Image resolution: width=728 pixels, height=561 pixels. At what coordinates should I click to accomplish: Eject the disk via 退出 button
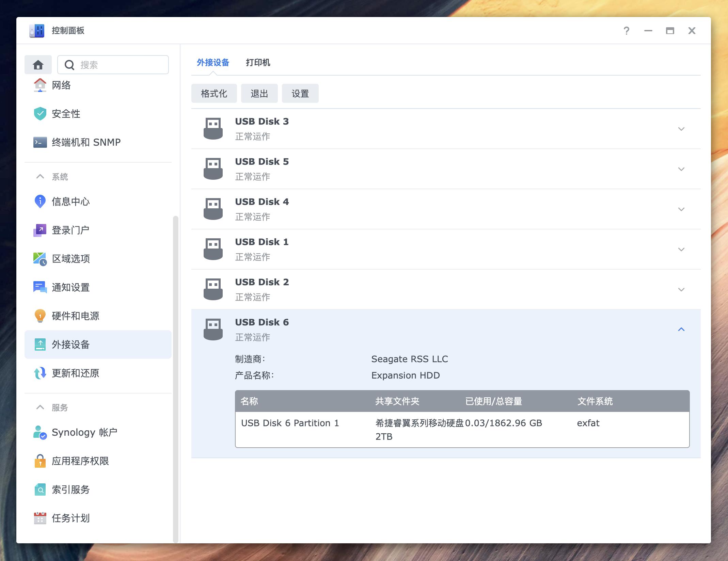click(x=259, y=93)
